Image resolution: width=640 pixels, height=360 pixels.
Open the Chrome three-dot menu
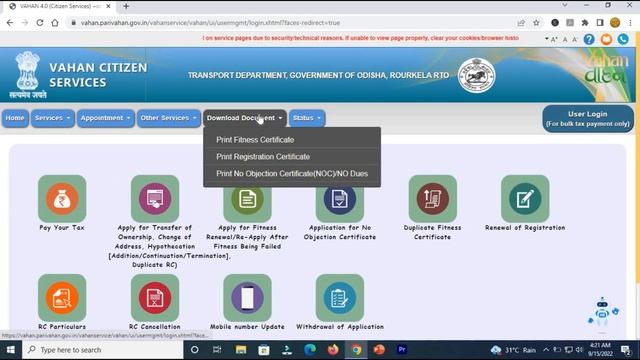click(x=630, y=23)
